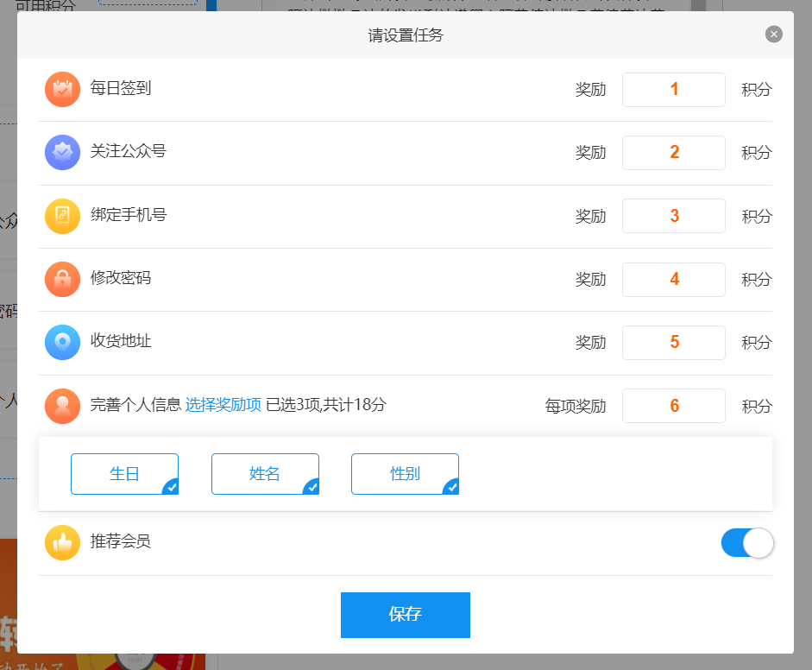Screen dimensions: 812x670
Task: Click the complete personal info (完善个人信息) user icon
Action: pos(62,406)
